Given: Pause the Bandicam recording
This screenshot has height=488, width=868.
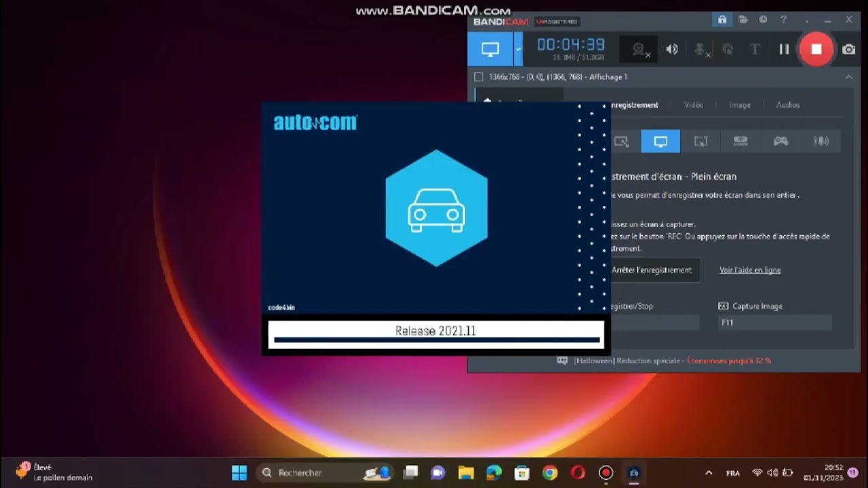Looking at the screenshot, I should (784, 49).
